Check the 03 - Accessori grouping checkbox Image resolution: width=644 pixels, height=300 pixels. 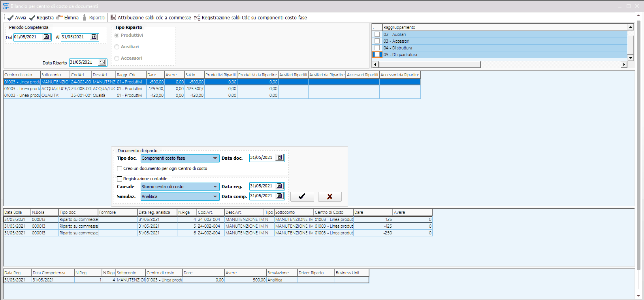click(x=377, y=41)
